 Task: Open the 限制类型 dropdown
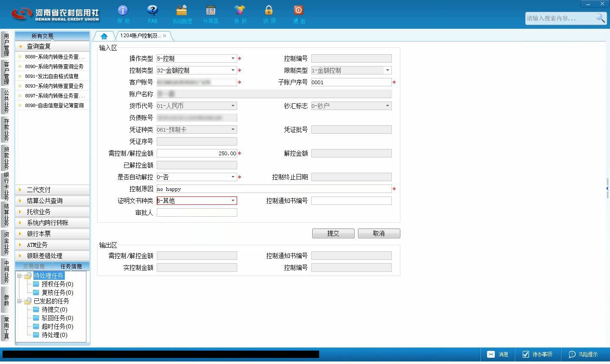[387, 70]
